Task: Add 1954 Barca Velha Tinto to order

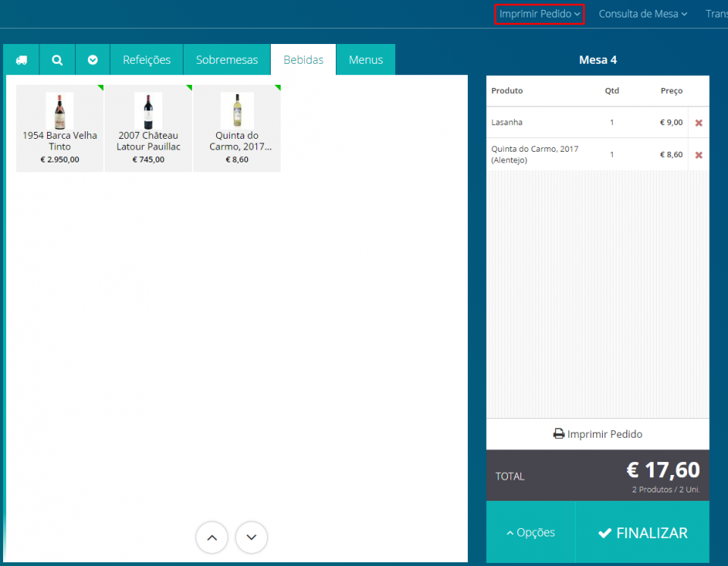Action: (x=60, y=128)
